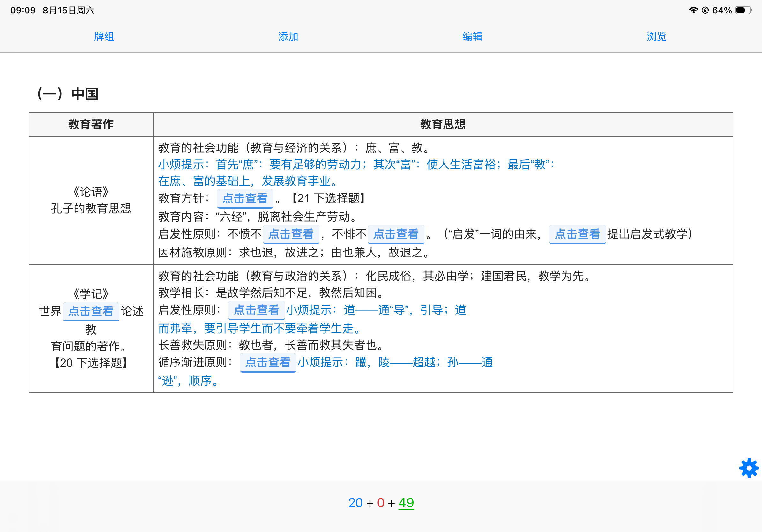Go to the 浏览 tab
Viewport: 762px width, 532px height.
coord(656,36)
